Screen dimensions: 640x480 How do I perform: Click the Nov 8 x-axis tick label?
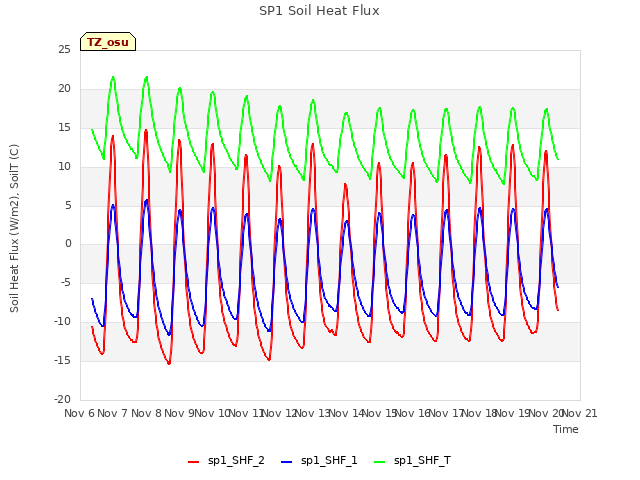tap(147, 413)
